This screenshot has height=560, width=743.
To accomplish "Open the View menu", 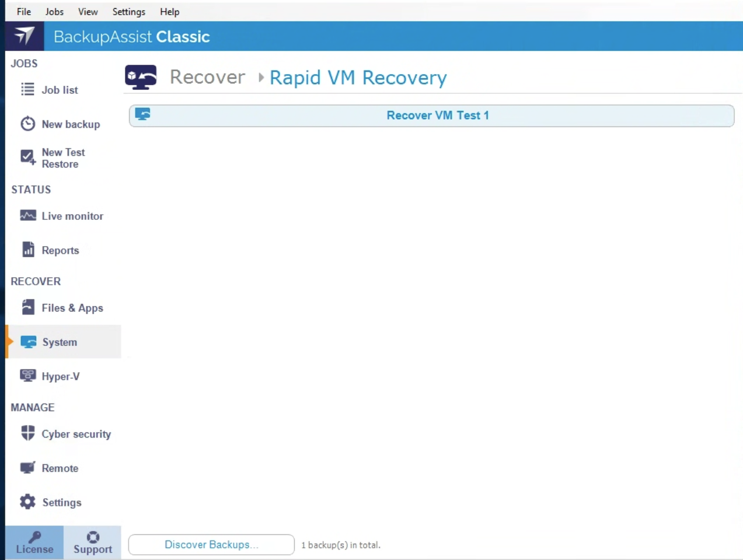I will 88,12.
